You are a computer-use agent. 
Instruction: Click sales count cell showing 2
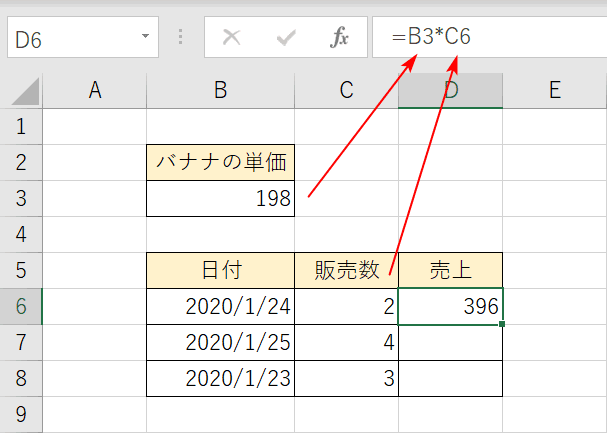pos(346,306)
